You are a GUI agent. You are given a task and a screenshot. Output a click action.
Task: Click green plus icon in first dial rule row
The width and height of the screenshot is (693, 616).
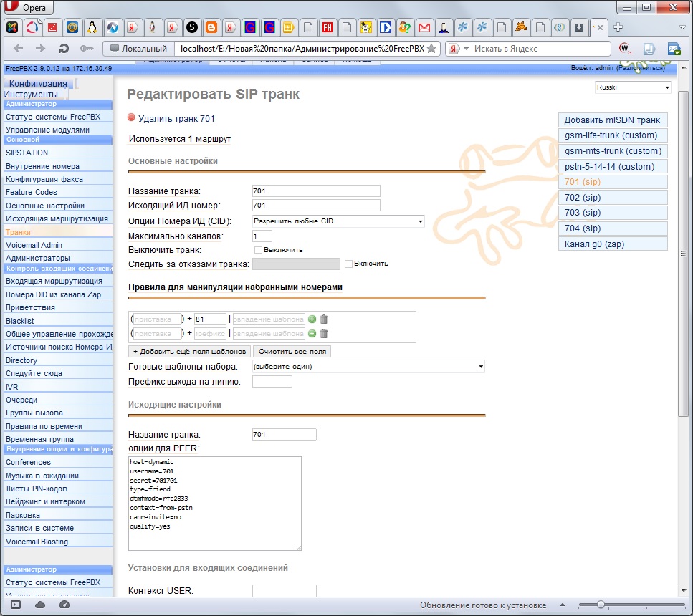coord(312,319)
